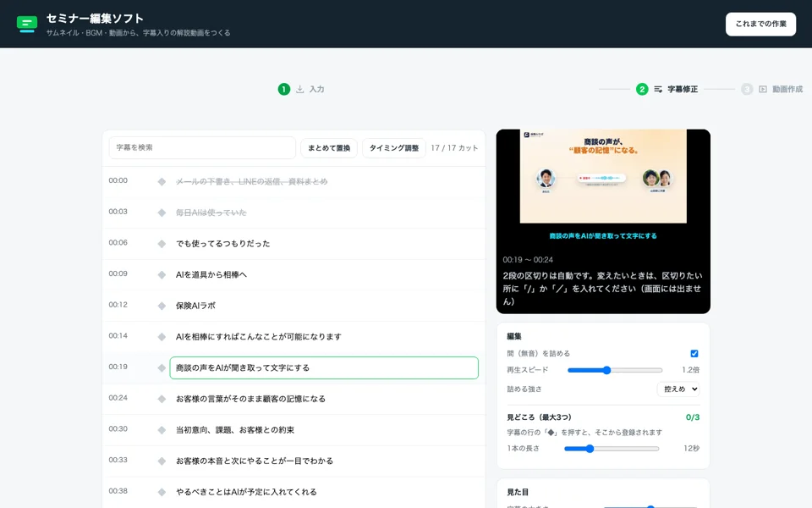The image size is (812, 508).
Task: Click the play-frame icon beside 動画作成
Action: coord(763,89)
